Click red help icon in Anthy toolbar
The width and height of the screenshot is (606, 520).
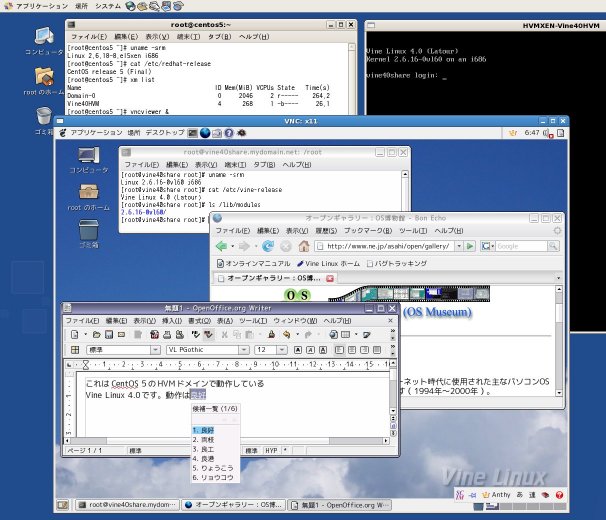tap(559, 495)
